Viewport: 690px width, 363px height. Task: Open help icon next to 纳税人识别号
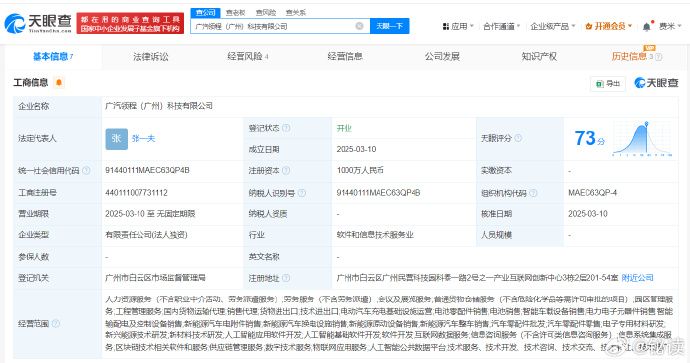[301, 193]
